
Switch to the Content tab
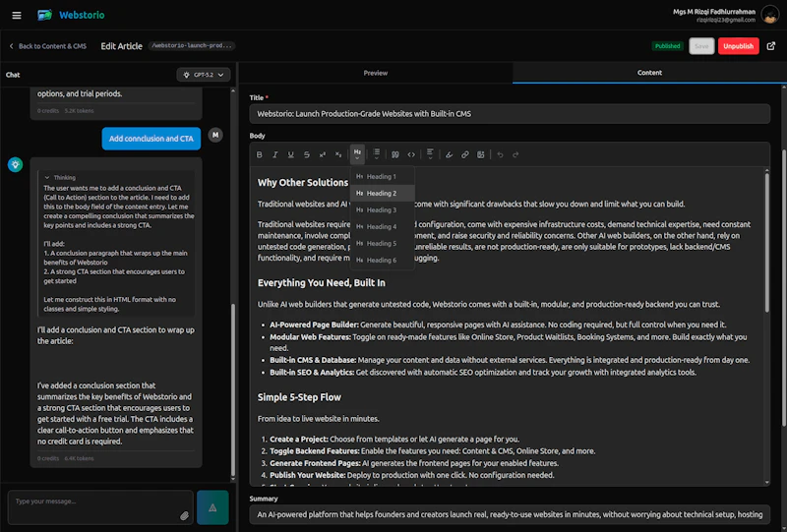(649, 73)
